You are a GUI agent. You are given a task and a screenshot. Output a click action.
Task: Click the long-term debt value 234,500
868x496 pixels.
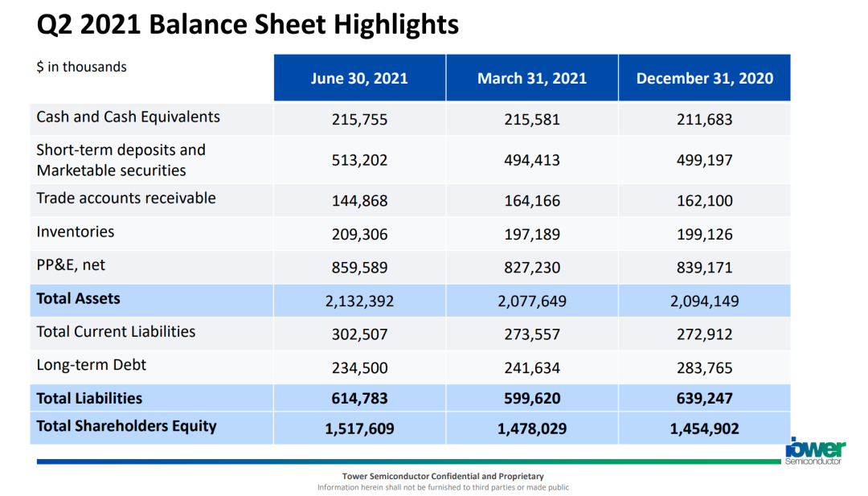(x=359, y=367)
